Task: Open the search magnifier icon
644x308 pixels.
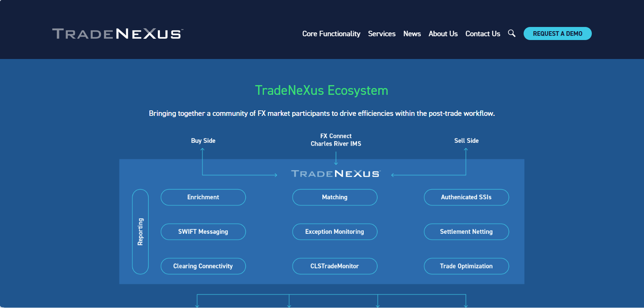Action: tap(512, 33)
